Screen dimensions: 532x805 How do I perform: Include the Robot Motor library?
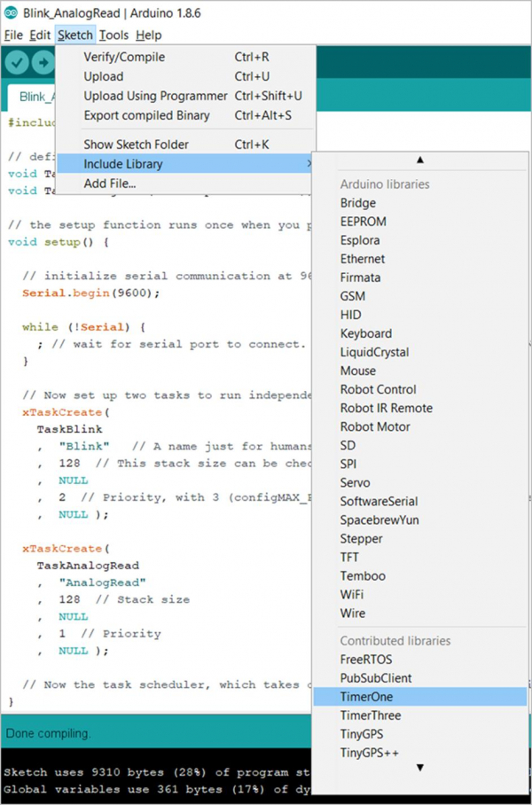[x=420, y=426]
